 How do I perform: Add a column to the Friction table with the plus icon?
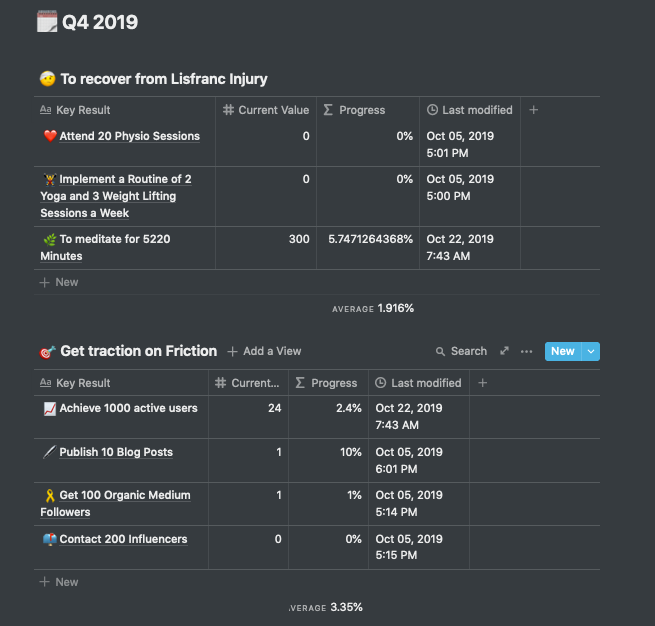(x=482, y=383)
